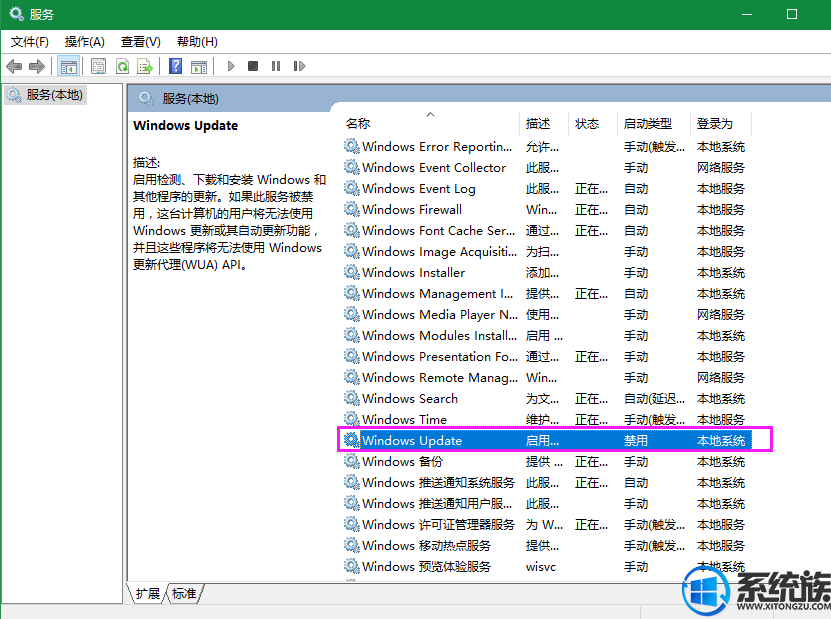The image size is (831, 619).
Task: Select Windows Media Player N... service
Action: pyautogui.click(x=440, y=314)
